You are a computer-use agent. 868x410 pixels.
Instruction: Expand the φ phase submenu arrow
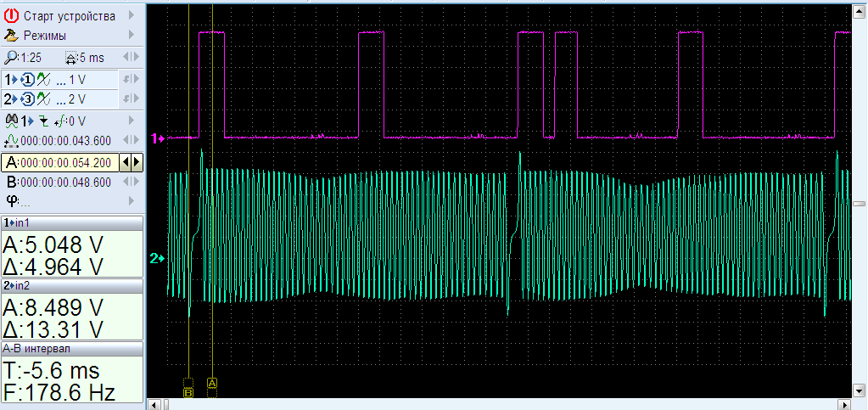coord(132,199)
